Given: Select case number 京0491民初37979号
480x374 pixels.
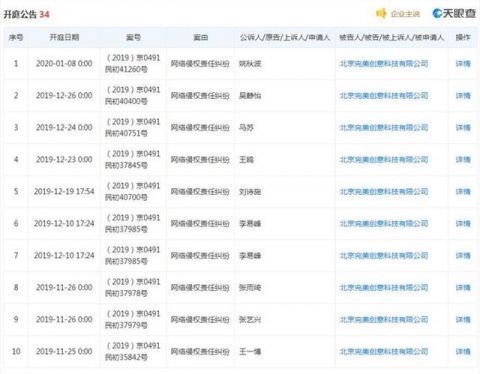Looking at the screenshot, I should coord(133,320).
